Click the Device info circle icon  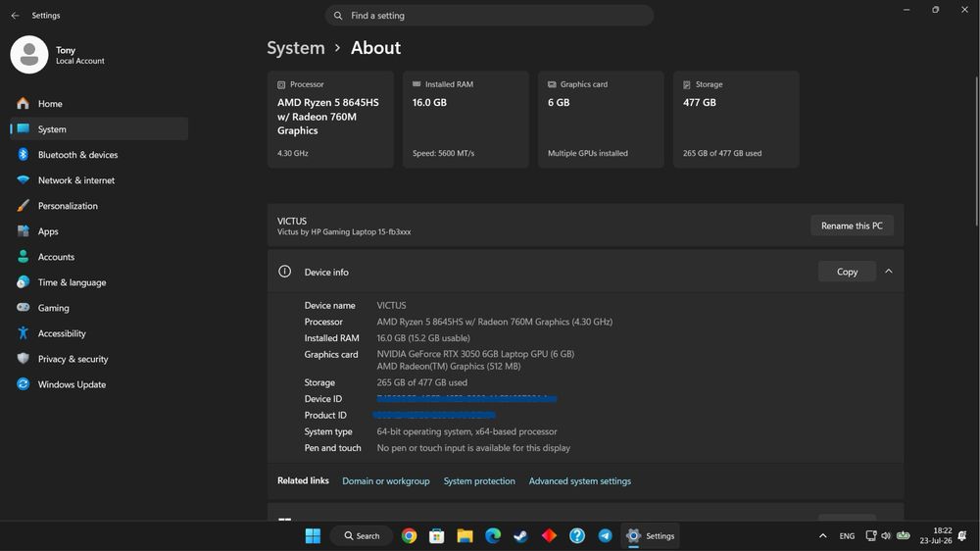point(284,272)
